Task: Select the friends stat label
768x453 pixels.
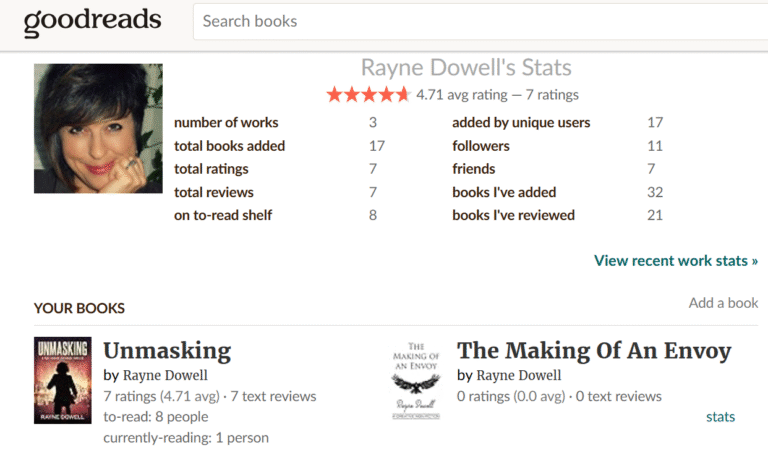Action: [x=474, y=169]
